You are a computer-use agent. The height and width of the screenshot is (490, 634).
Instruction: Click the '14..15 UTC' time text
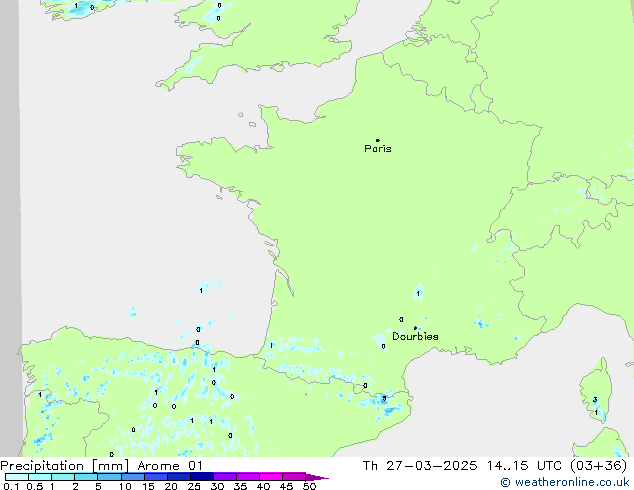pos(524,466)
